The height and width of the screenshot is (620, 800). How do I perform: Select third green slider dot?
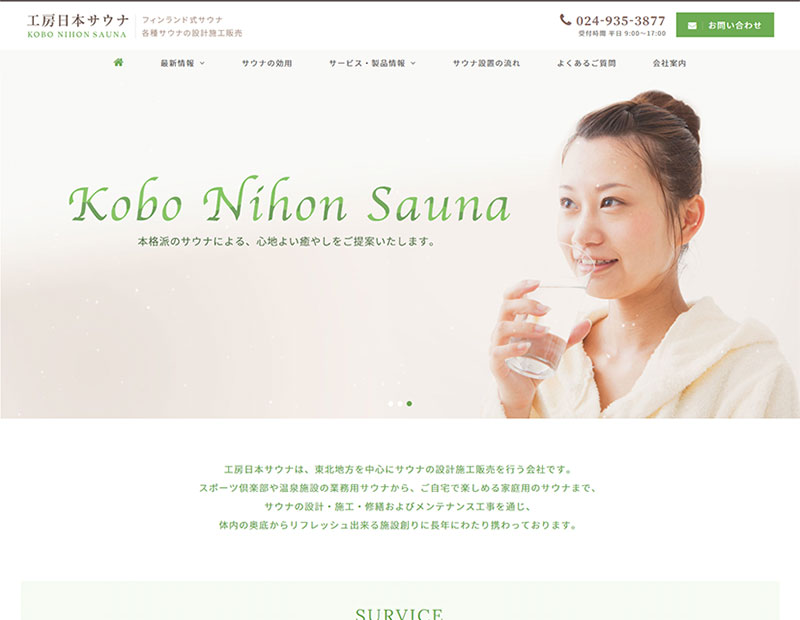point(409,404)
